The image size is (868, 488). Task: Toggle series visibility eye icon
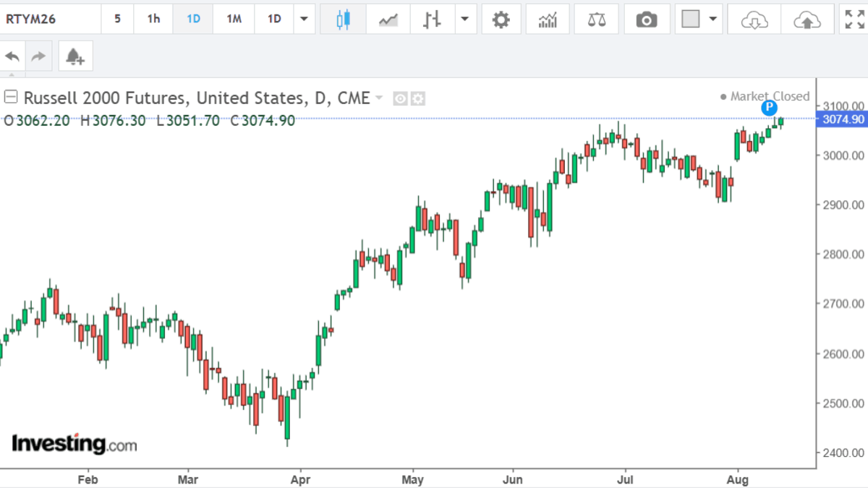(400, 98)
